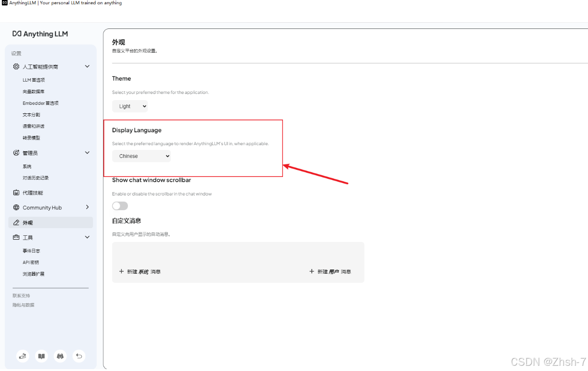Open API 密钥 page

(31, 262)
